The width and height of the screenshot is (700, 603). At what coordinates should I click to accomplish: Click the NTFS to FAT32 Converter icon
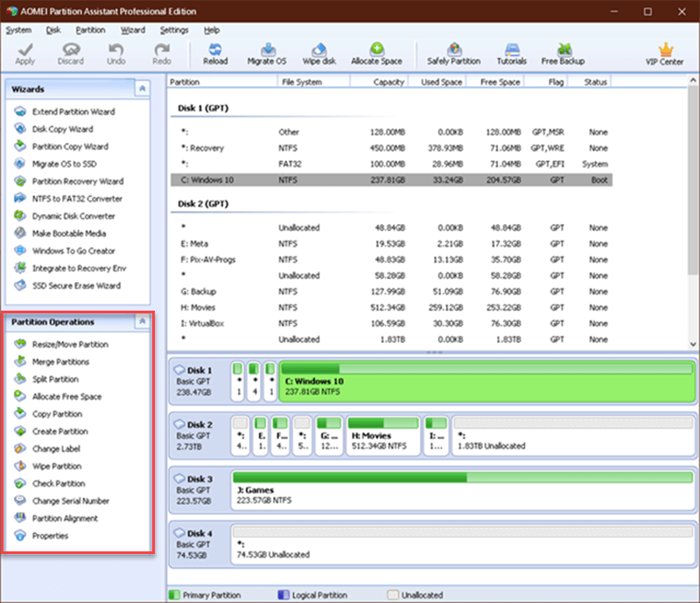[x=20, y=199]
